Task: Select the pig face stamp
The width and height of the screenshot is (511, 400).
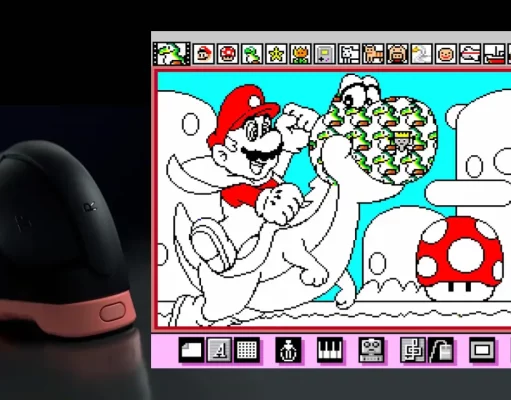Action: point(397,54)
